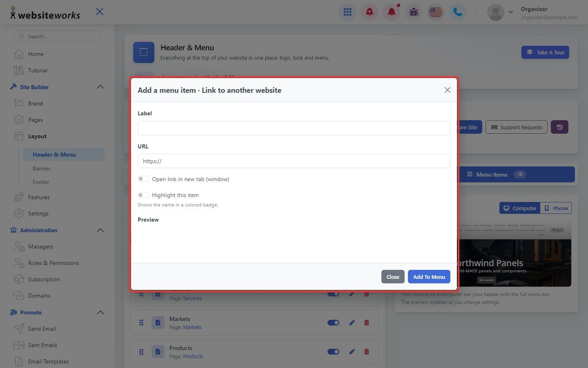Toggle Highlight this item switch
This screenshot has height=368, width=588.
143,195
